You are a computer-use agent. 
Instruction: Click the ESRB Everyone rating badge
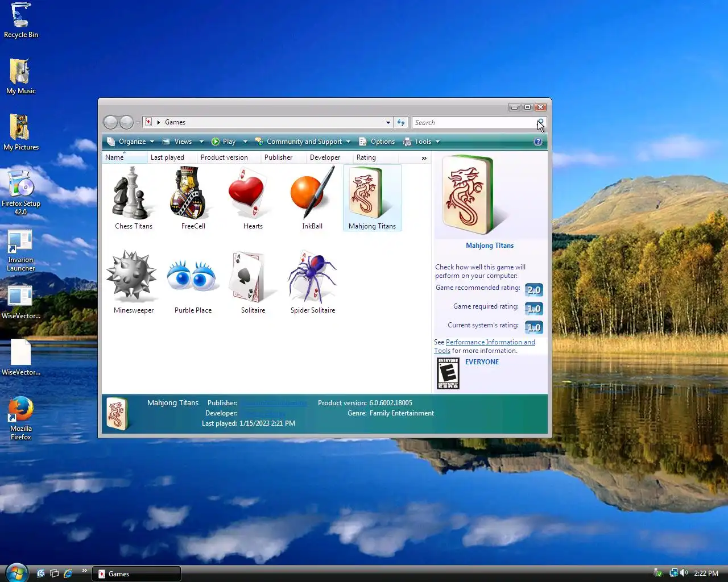click(x=448, y=373)
